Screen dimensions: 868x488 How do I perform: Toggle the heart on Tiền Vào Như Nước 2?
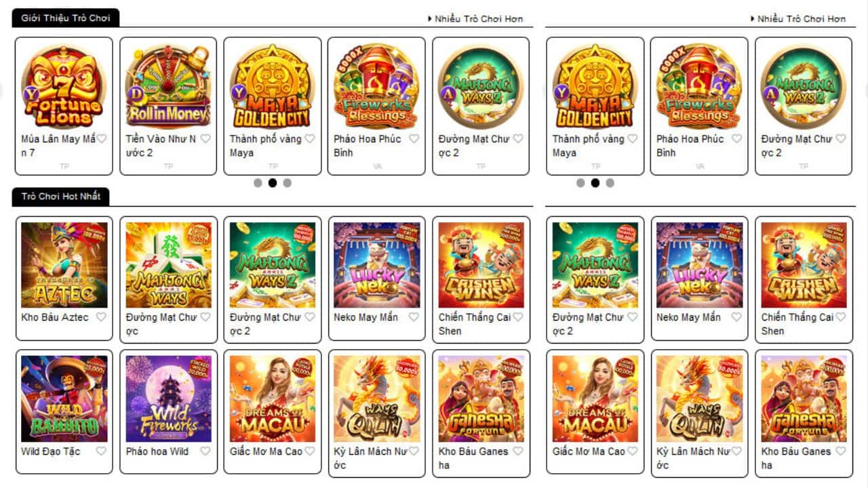click(x=205, y=139)
